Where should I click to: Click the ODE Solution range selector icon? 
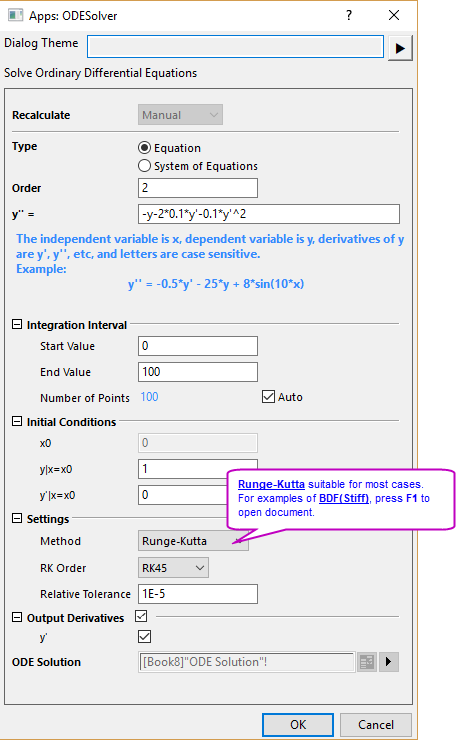tap(367, 662)
